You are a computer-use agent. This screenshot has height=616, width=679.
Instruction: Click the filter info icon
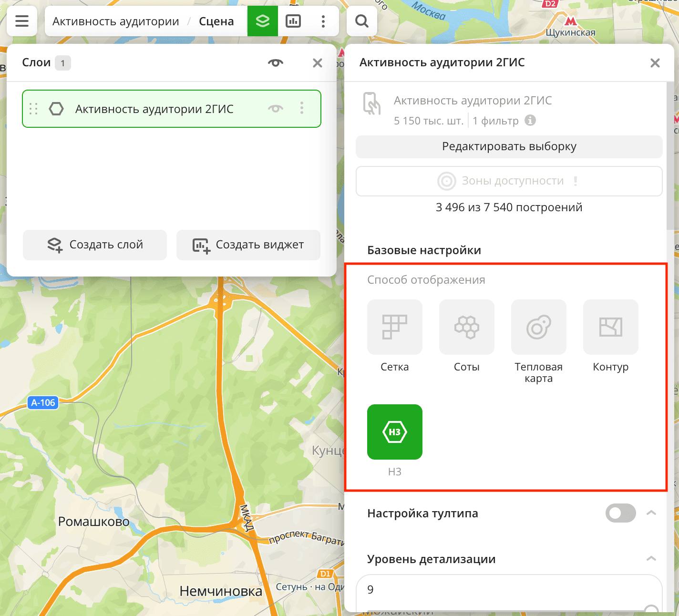(530, 120)
